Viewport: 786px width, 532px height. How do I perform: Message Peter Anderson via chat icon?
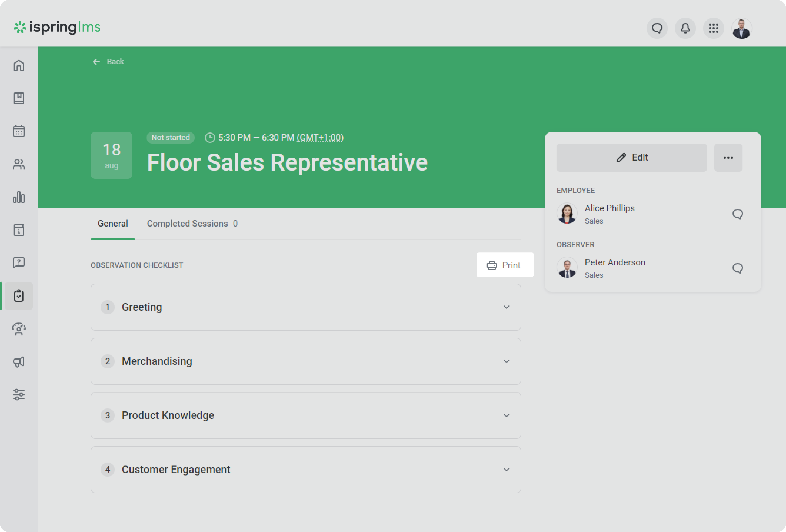click(737, 268)
